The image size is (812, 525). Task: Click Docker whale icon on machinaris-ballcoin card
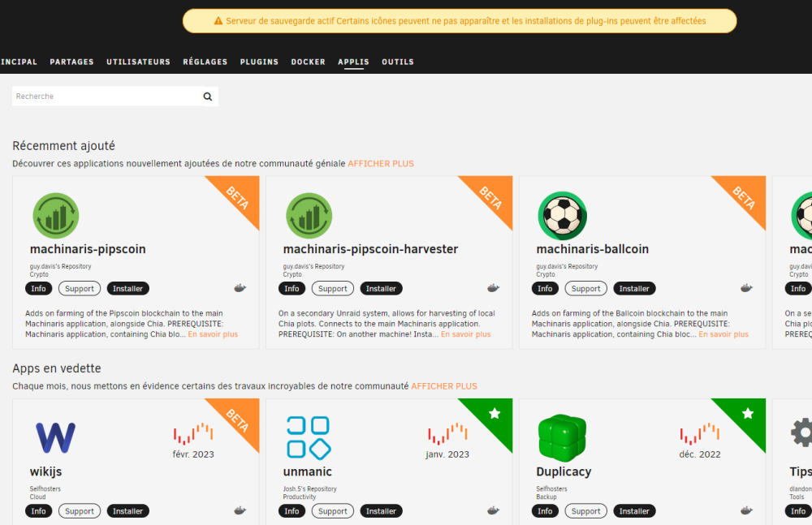pyautogui.click(x=746, y=288)
